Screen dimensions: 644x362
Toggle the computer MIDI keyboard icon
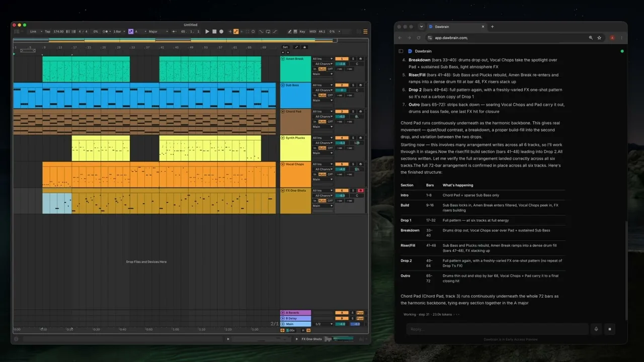295,31
